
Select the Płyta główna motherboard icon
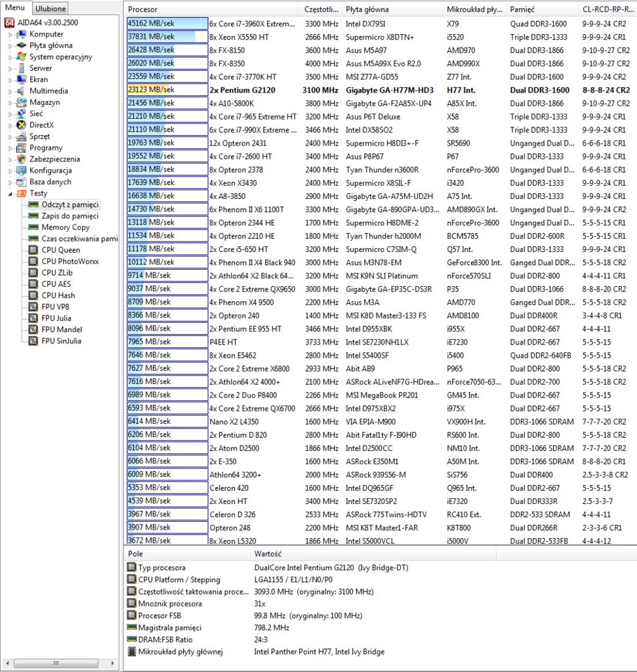(22, 45)
